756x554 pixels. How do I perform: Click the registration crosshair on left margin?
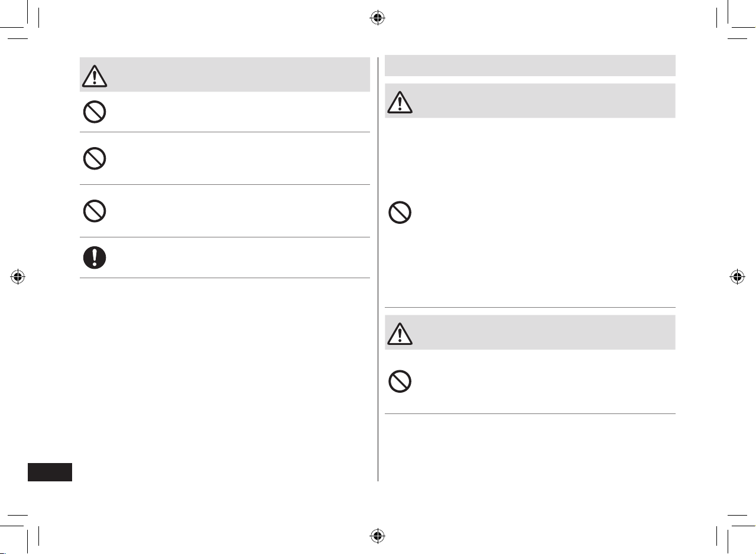click(x=18, y=277)
